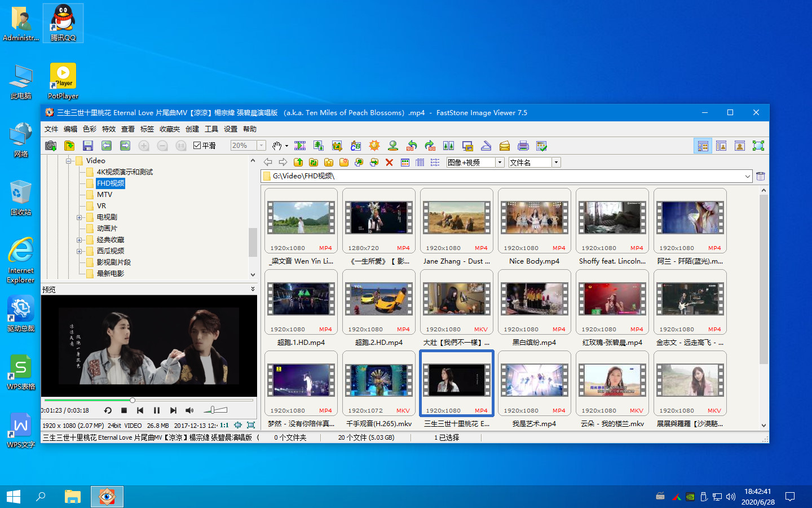Click the acquire from scanner icon

(486, 146)
